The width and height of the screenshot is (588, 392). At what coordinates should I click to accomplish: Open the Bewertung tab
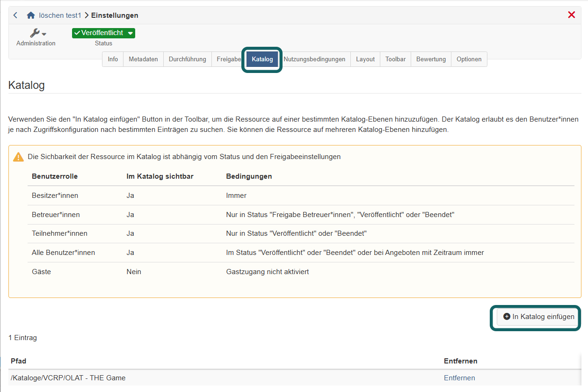click(431, 59)
